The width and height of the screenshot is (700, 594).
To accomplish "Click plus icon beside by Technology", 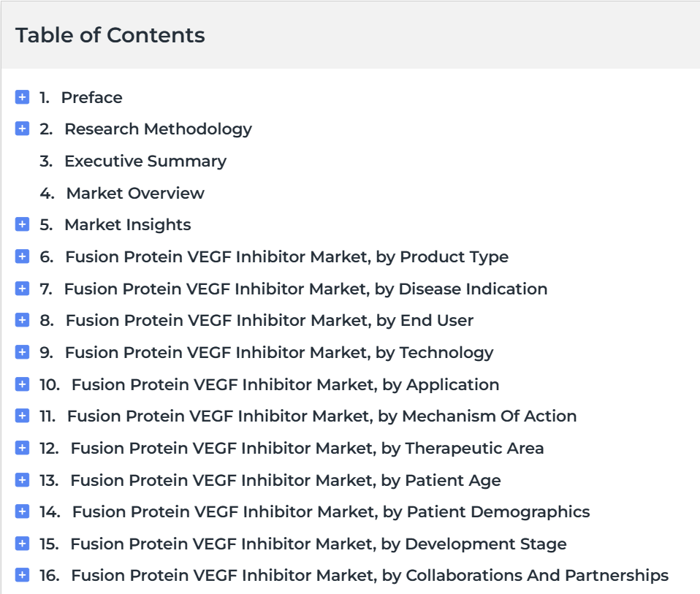I will [x=23, y=352].
